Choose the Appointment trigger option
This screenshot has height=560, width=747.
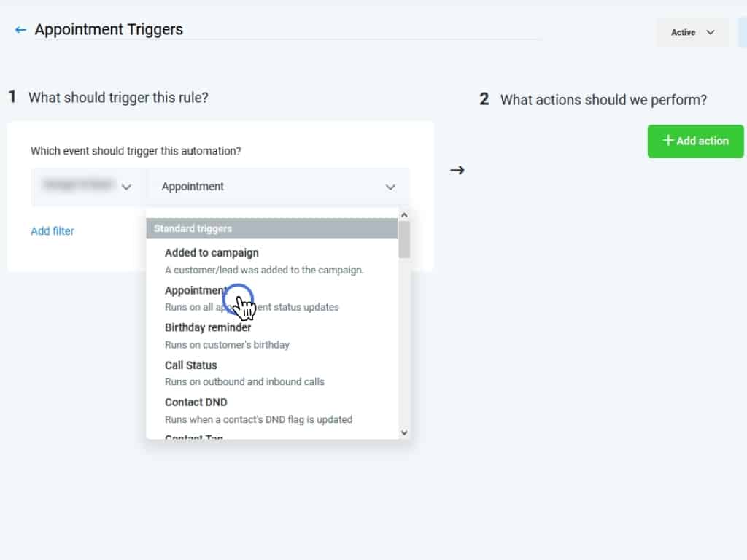pos(196,291)
